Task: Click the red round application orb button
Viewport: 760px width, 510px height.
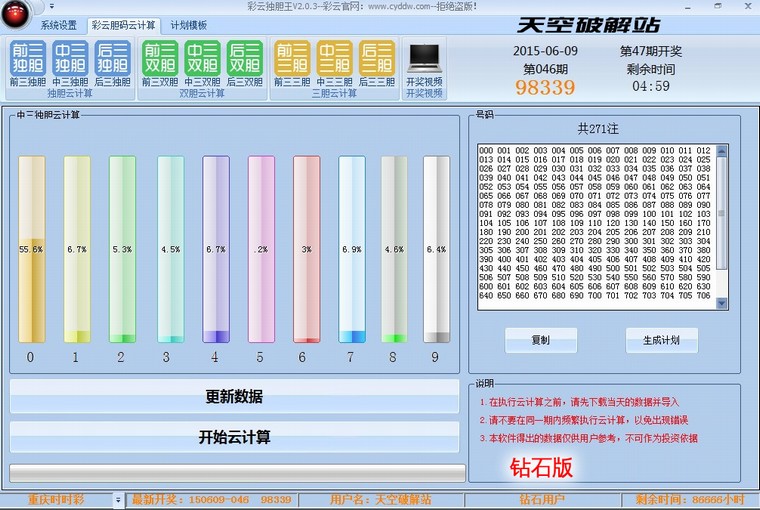Action: [16, 12]
